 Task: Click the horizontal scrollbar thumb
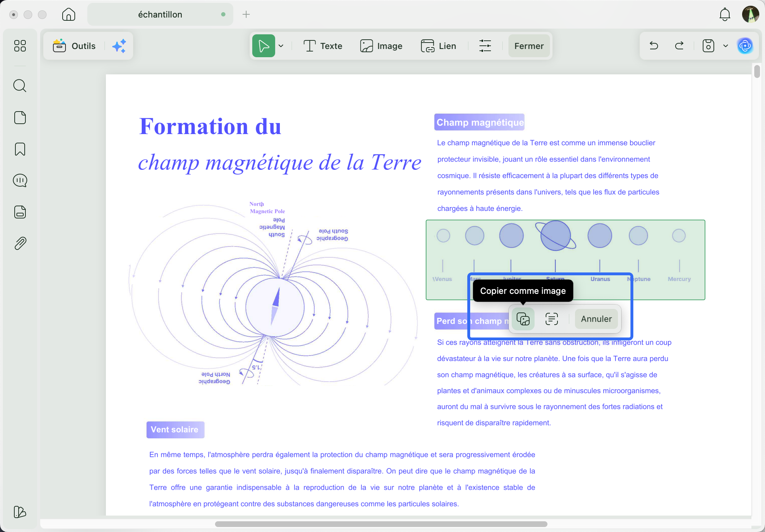point(381,524)
